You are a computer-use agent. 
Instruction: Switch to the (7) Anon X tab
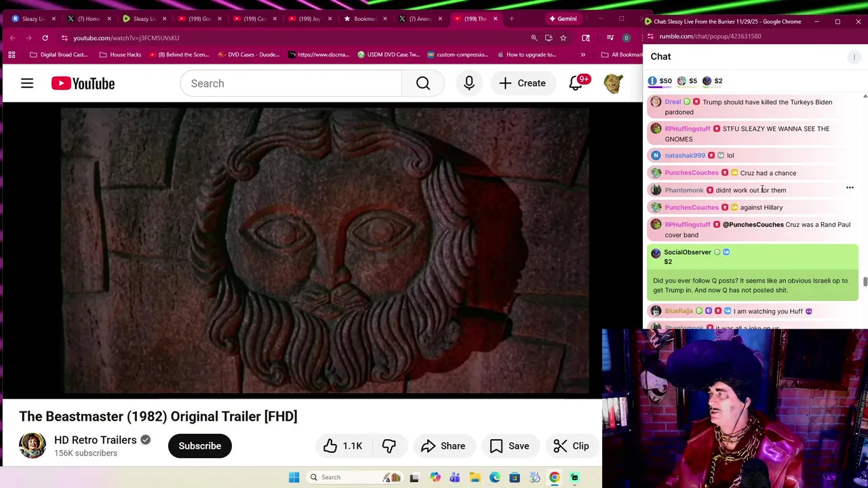420,19
